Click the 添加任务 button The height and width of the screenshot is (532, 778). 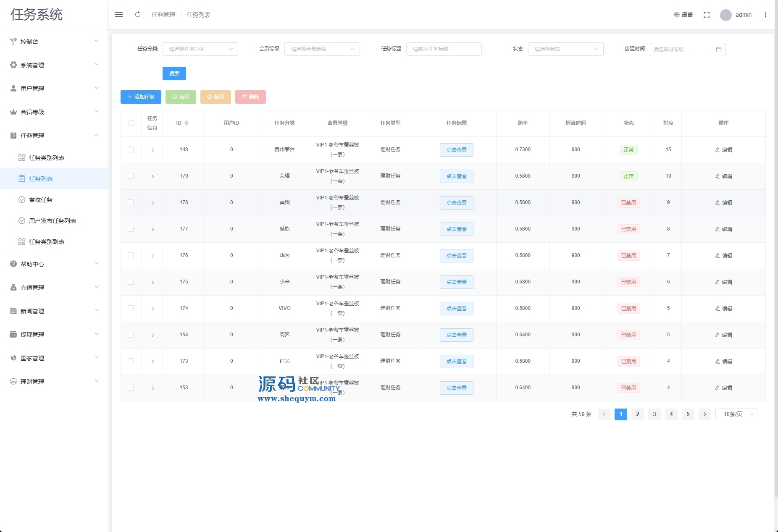click(141, 97)
